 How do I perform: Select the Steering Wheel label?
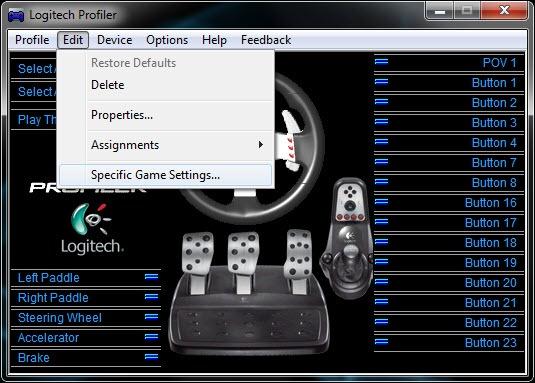point(60,318)
